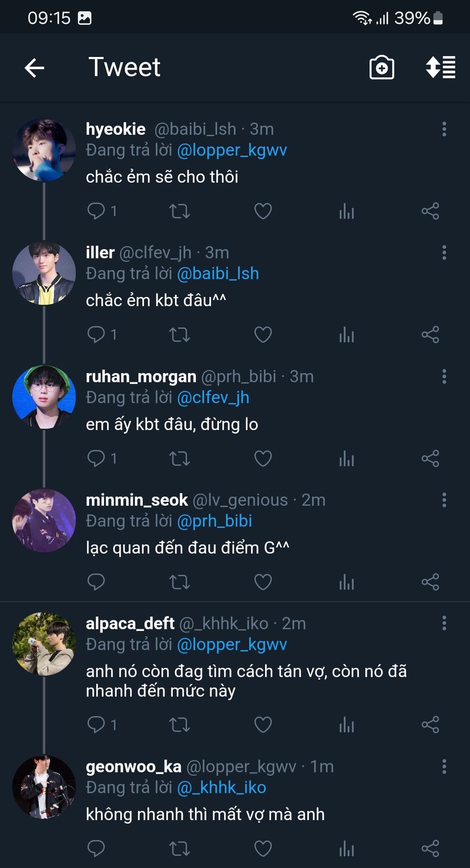Open the @lopper_kgwv mention in hyeokie's reply

click(232, 150)
